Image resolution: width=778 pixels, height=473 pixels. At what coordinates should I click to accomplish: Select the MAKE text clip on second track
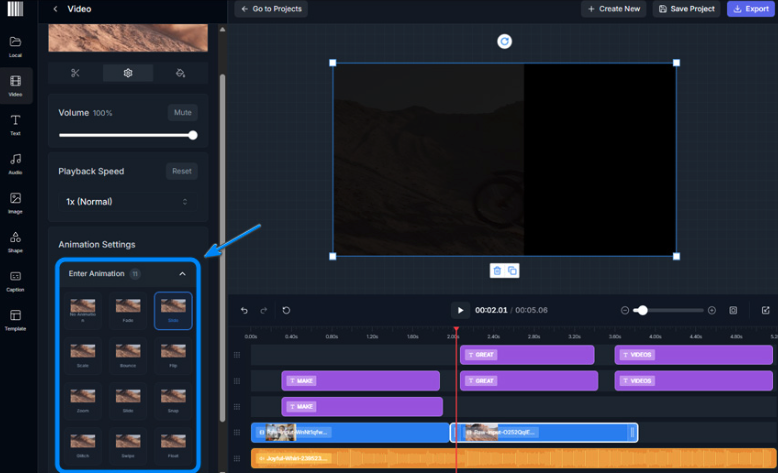(x=361, y=381)
